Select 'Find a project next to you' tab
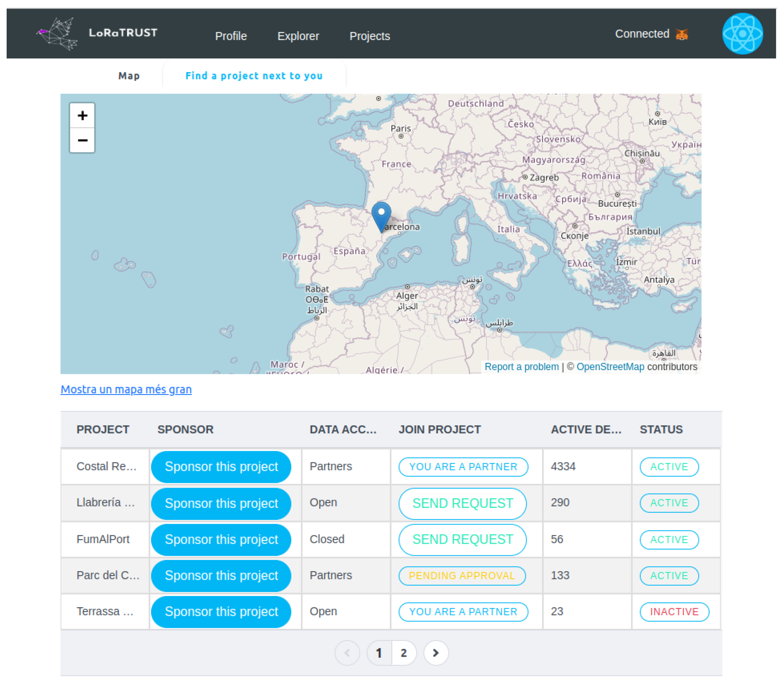Screen dimensions: 784x683 click(x=254, y=76)
